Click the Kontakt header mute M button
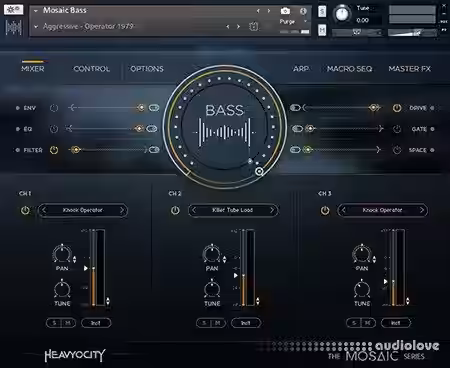 point(322,30)
